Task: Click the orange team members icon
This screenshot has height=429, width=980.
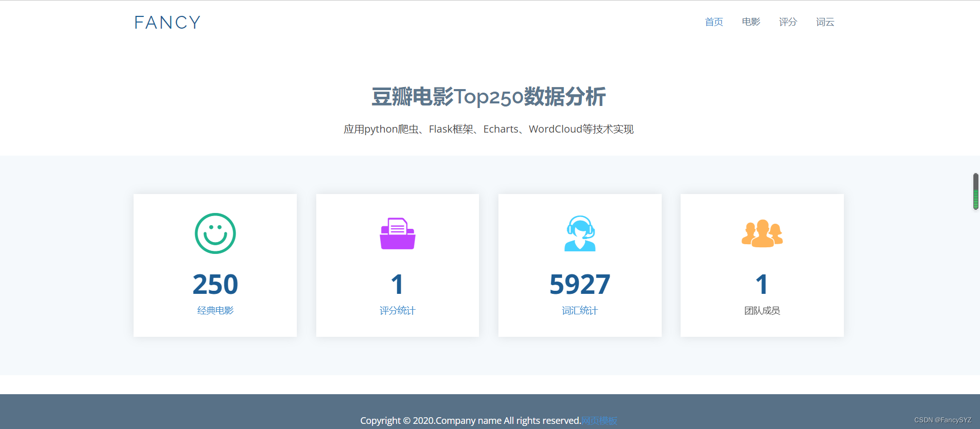Action: [x=762, y=233]
